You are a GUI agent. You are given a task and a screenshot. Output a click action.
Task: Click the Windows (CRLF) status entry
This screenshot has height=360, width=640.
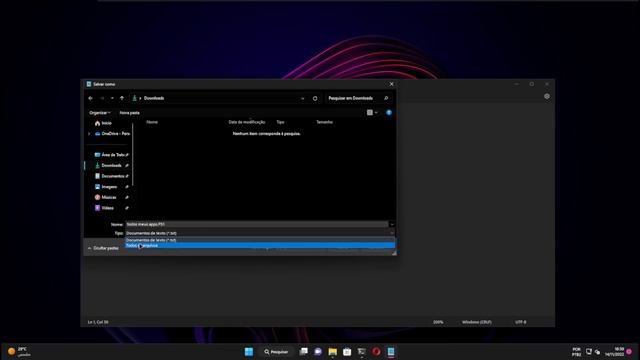[477, 322]
